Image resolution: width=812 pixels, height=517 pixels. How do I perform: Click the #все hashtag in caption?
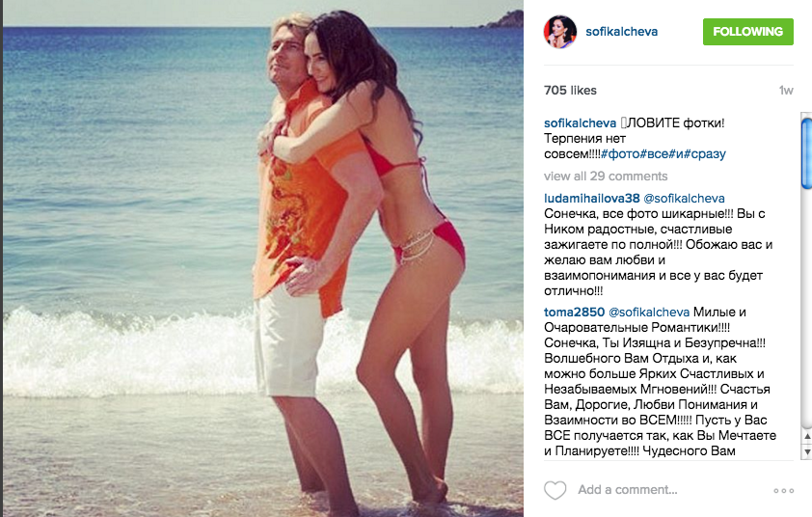point(654,154)
